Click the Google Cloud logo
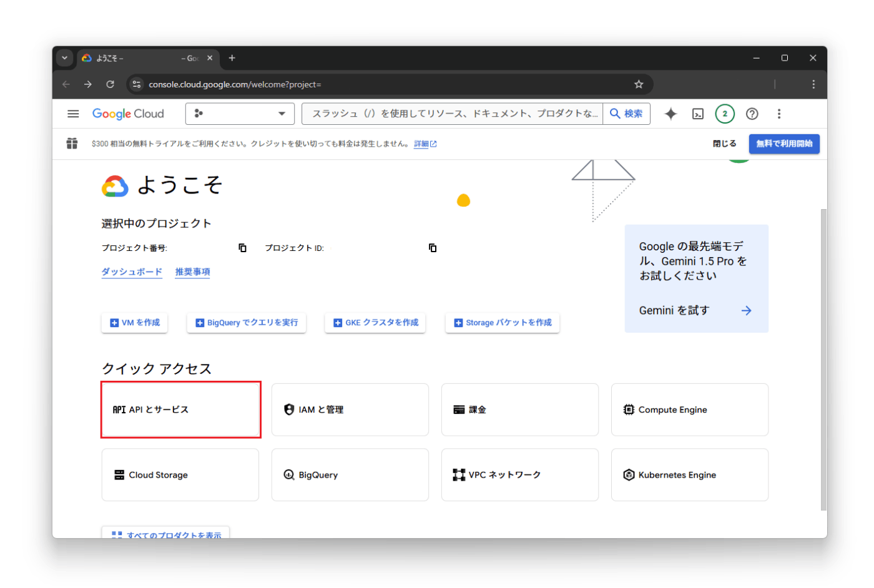Image resolution: width=874 pixels, height=588 pixels. tap(128, 114)
